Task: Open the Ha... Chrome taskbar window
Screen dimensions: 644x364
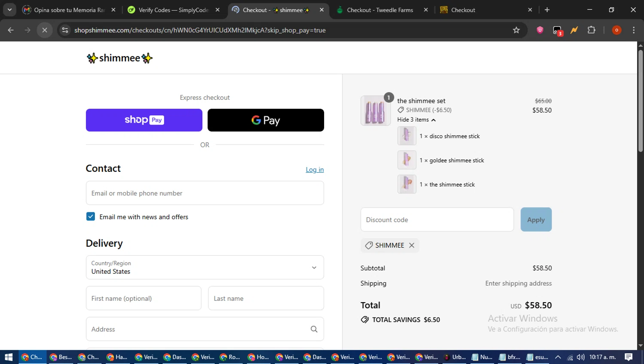Action: (x=117, y=357)
